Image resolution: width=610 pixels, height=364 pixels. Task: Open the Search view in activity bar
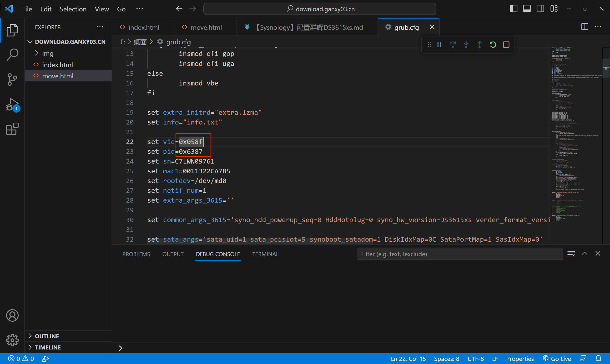tap(12, 55)
